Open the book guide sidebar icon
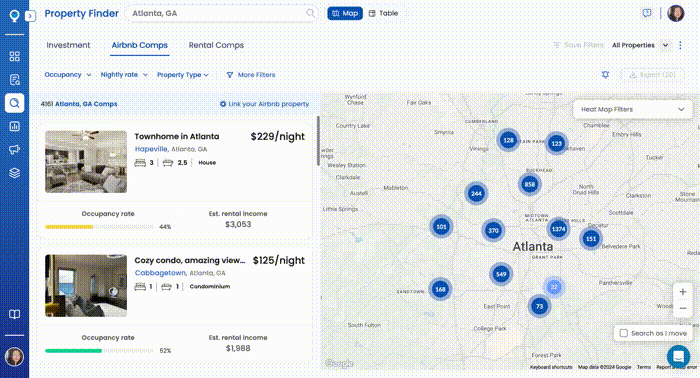The width and height of the screenshot is (700, 378). pyautogui.click(x=14, y=314)
